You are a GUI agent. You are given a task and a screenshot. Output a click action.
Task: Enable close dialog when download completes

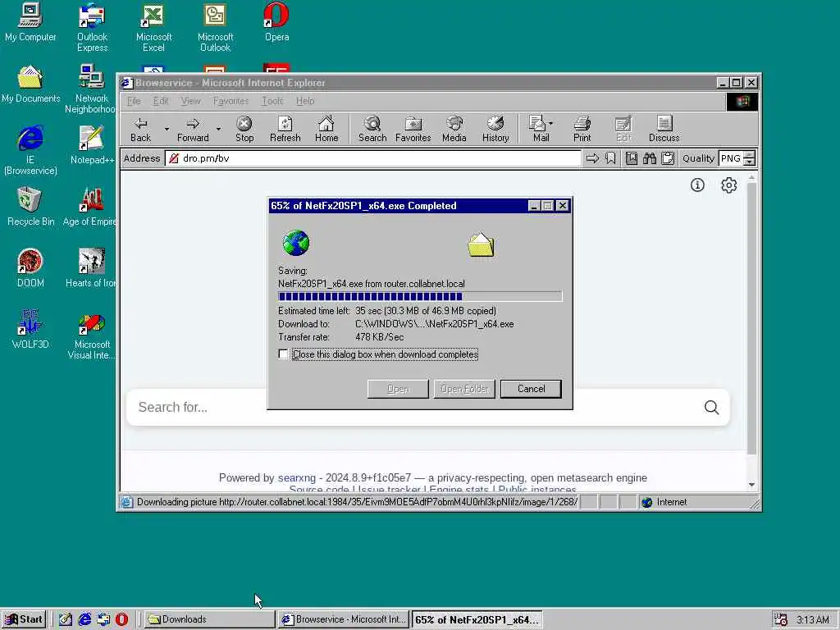pyautogui.click(x=283, y=354)
